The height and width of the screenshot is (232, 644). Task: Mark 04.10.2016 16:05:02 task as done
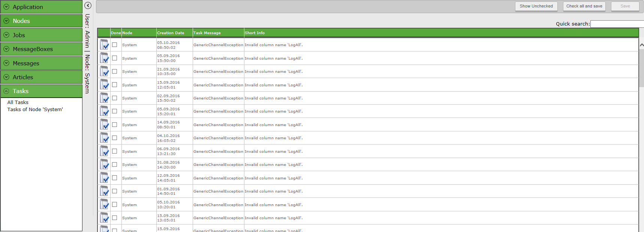pos(115,138)
